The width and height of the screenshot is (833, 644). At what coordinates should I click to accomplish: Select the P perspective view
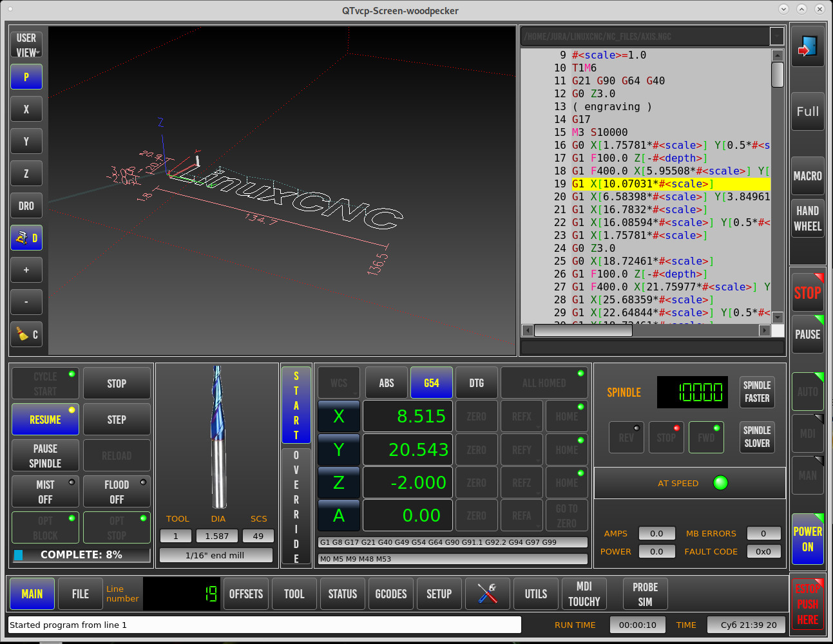26,77
